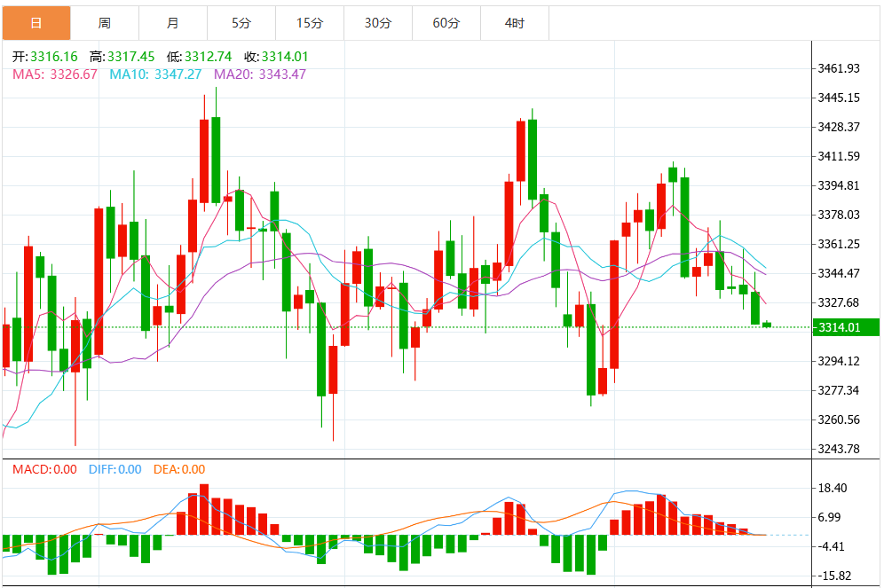Open the 15分 timeframe tab
The height and width of the screenshot is (588, 884).
310,23
